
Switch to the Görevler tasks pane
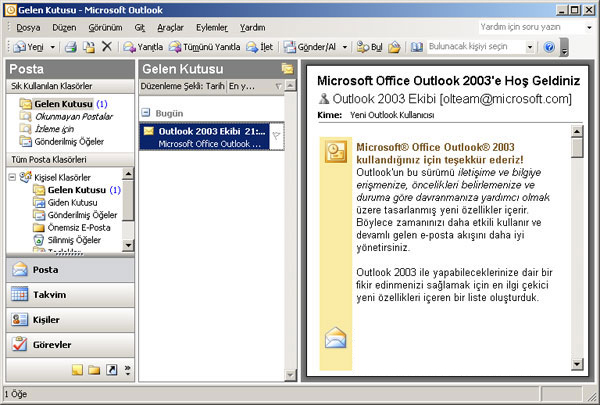(x=70, y=345)
